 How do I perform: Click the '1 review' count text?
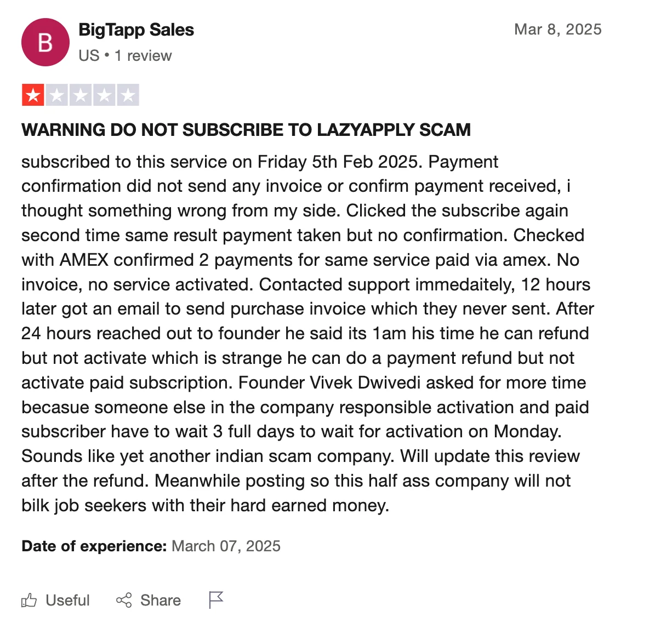click(x=143, y=56)
